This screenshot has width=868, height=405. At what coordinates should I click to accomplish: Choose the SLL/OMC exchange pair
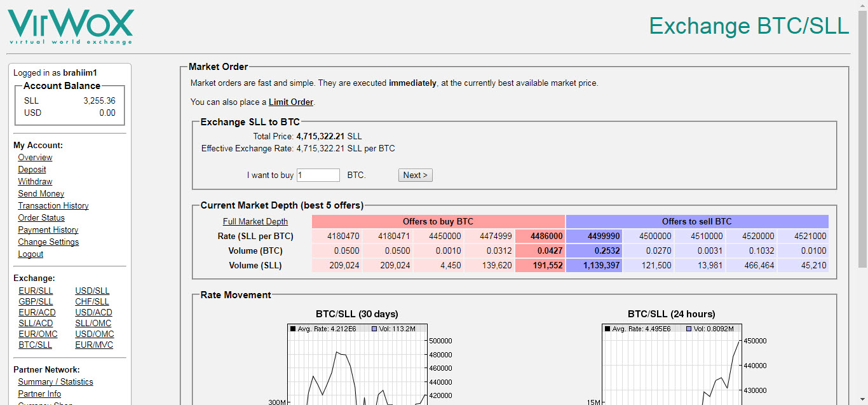point(93,324)
